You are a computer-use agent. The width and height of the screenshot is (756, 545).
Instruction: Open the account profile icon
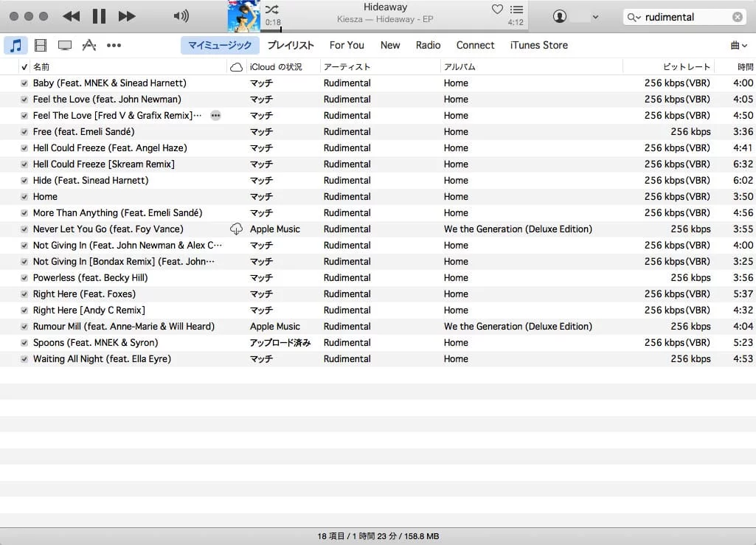559,16
